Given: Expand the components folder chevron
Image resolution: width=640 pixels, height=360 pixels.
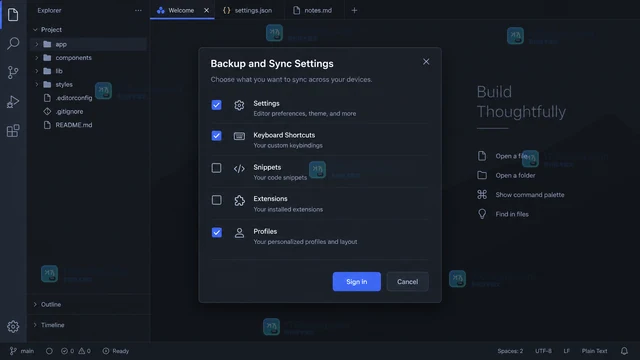Looking at the screenshot, I should (37, 58).
